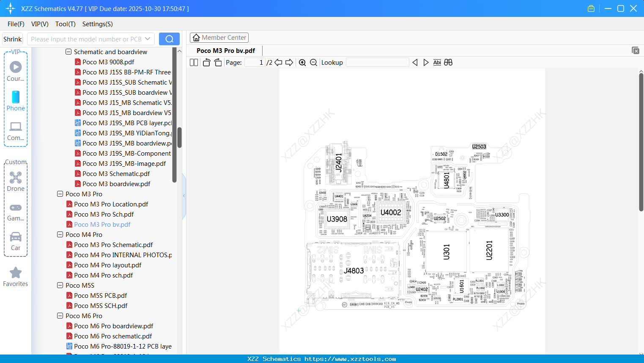Collapse the left panel with the side handle
This screenshot has width=644, height=363.
pyautogui.click(x=184, y=195)
